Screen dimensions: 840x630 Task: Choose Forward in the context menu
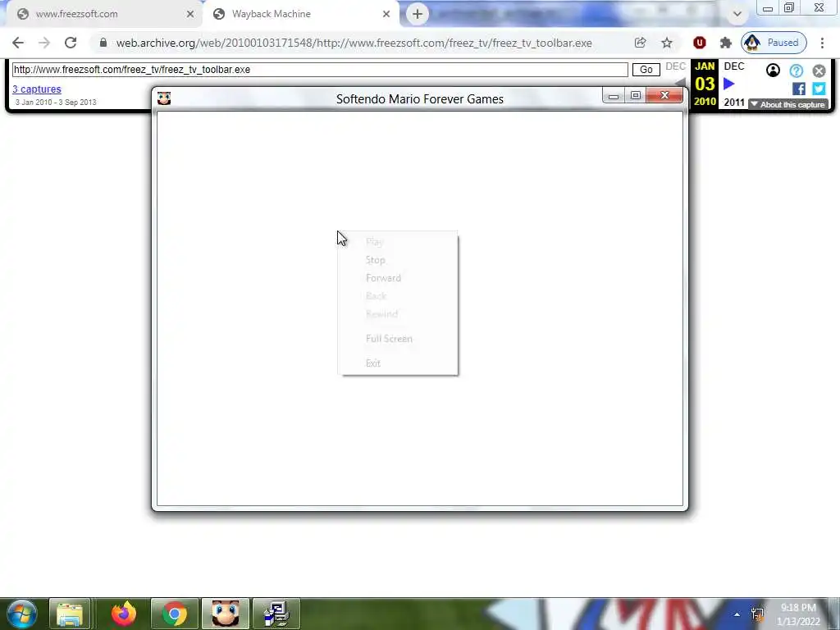tap(398, 278)
